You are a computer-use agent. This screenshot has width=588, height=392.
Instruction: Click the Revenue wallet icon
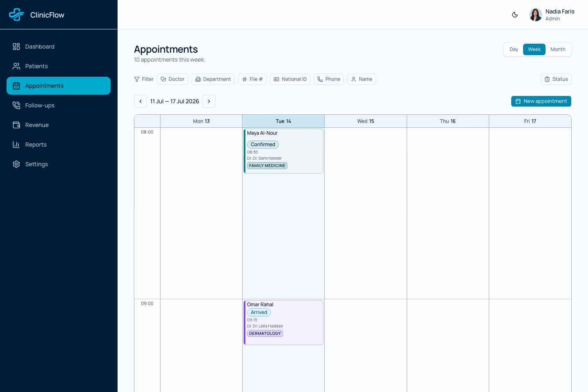click(16, 125)
